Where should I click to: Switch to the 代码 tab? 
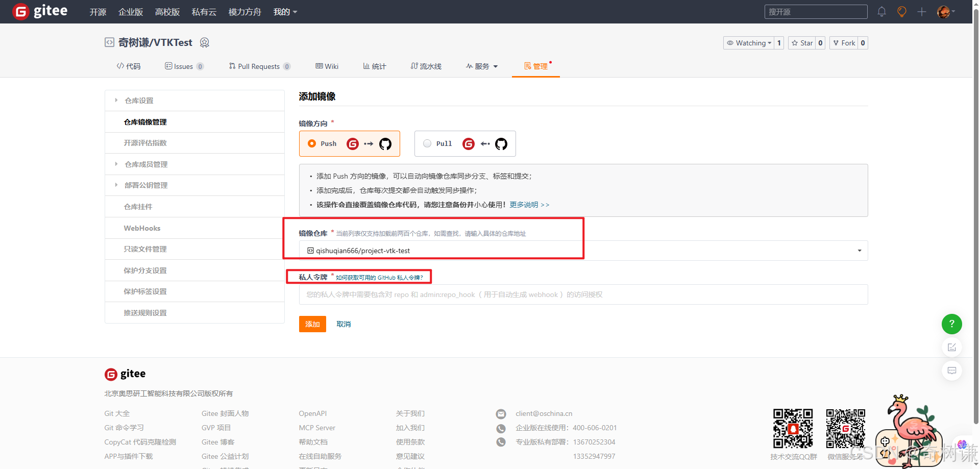[129, 66]
